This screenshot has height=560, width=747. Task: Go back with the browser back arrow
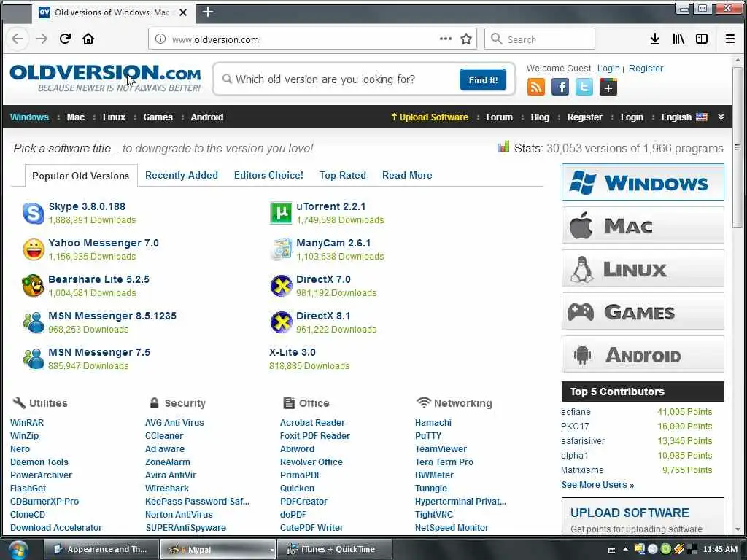pos(18,39)
